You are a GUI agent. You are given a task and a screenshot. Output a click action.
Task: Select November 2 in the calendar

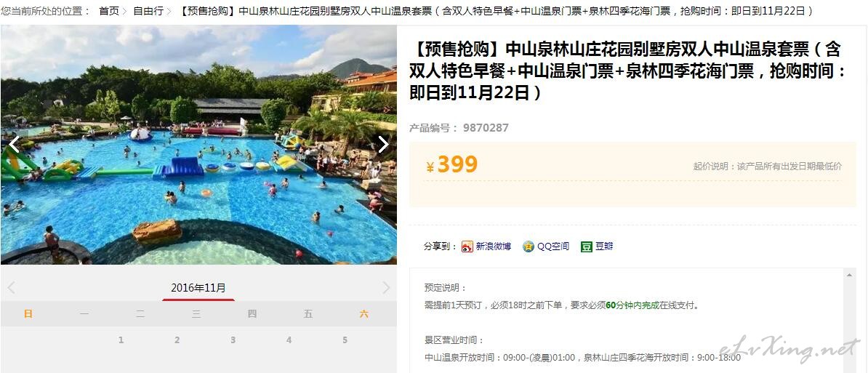[177, 340]
